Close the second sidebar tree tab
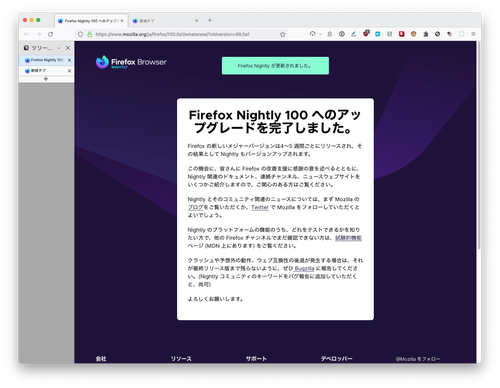This screenshot has height=388, width=500. [x=69, y=71]
